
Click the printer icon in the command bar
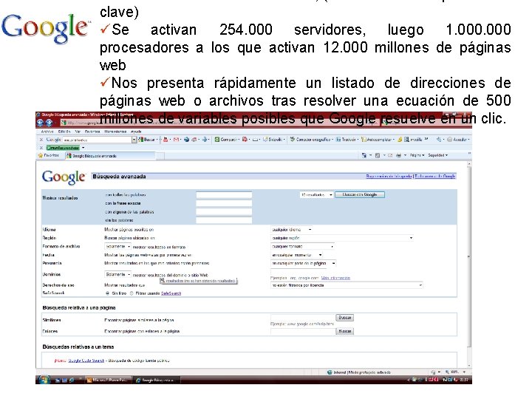click(x=399, y=155)
